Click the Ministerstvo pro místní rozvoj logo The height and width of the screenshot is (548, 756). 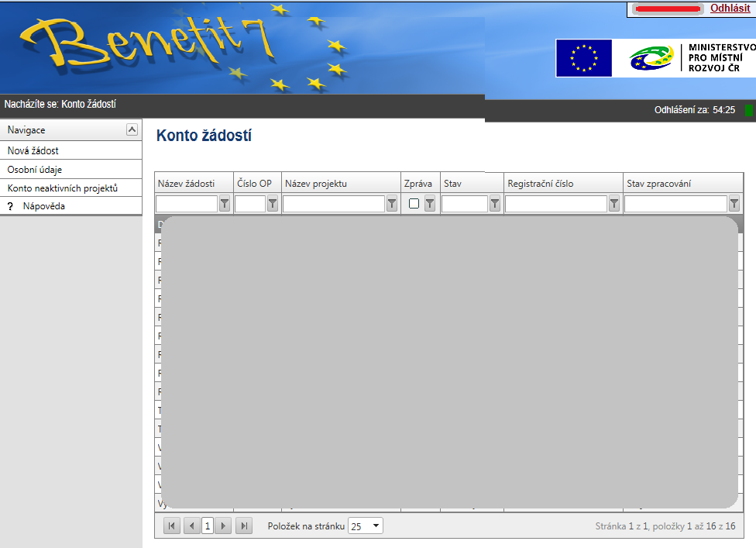[x=692, y=58]
